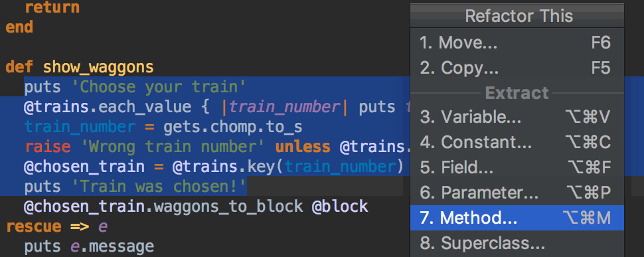Click the @chosen_train assignment variable
The height and width of the screenshot is (257, 644).
pyautogui.click(x=84, y=167)
